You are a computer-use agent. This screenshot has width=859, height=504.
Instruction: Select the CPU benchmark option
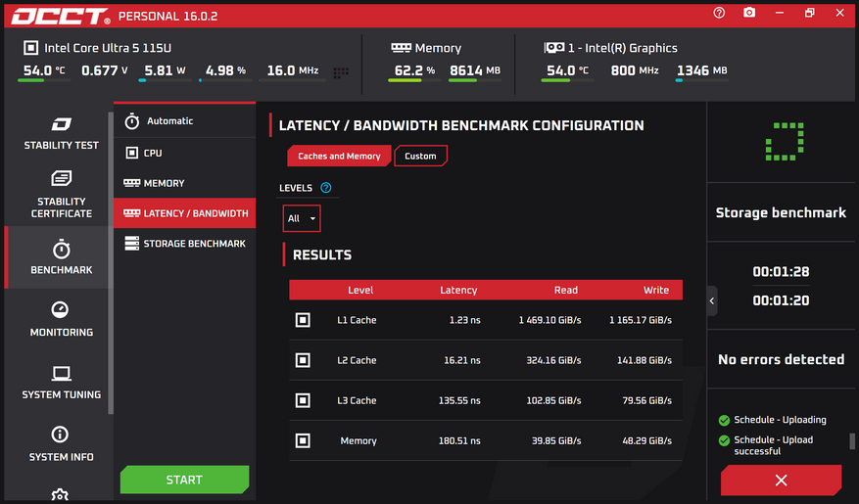coord(184,153)
